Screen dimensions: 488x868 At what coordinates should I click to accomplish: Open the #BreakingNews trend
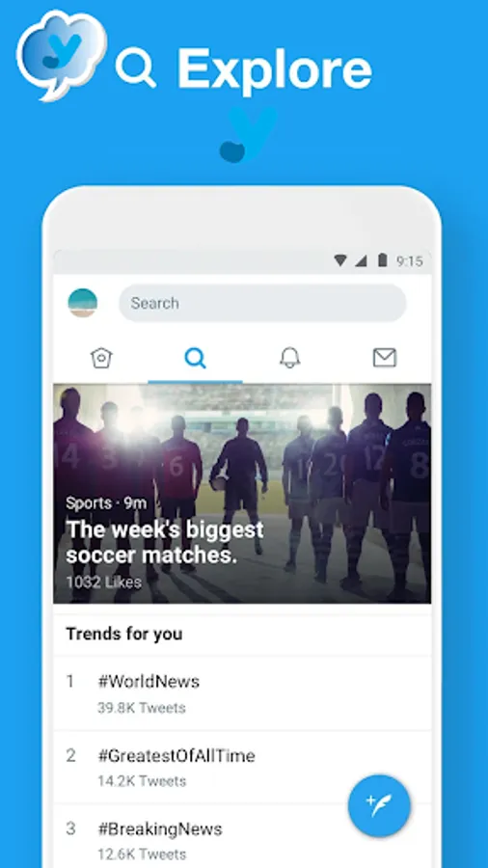(x=242, y=837)
